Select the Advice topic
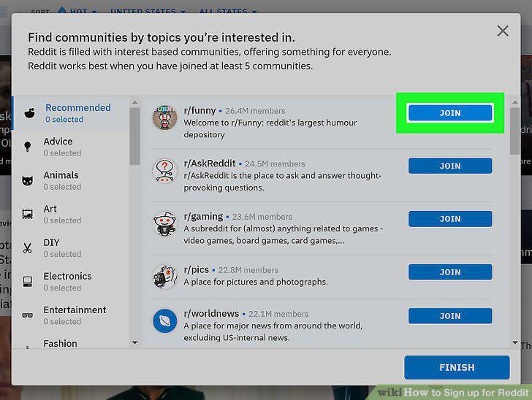 pyautogui.click(x=71, y=147)
